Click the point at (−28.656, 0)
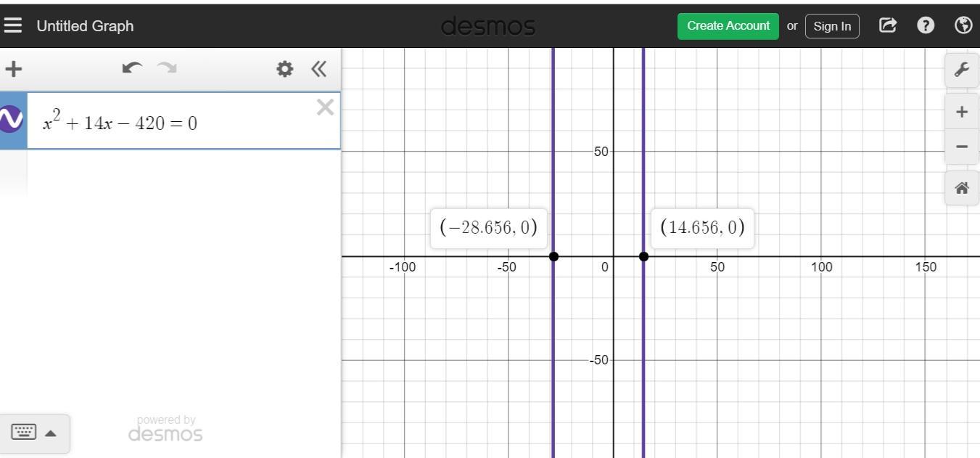980x458 pixels. (x=554, y=256)
